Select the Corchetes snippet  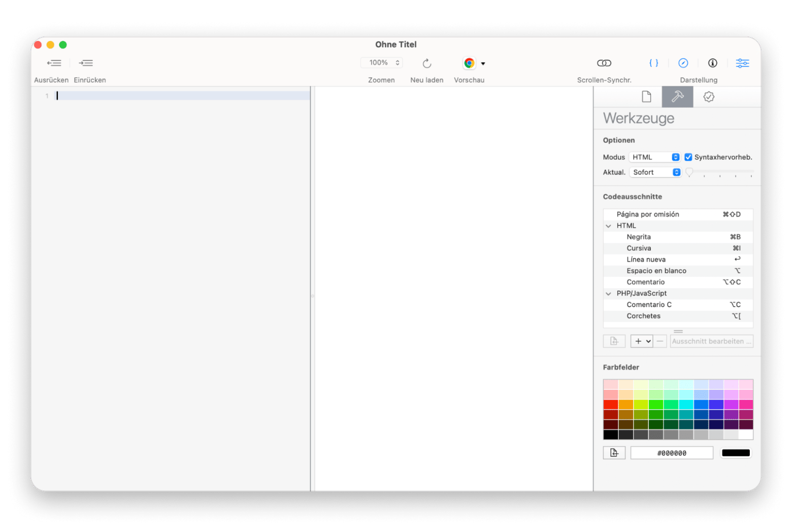click(x=678, y=316)
